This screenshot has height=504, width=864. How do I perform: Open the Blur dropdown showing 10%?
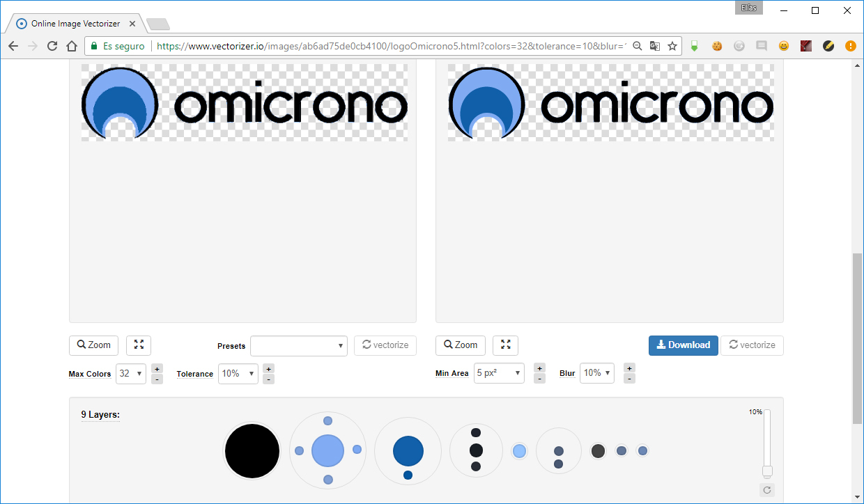(597, 374)
